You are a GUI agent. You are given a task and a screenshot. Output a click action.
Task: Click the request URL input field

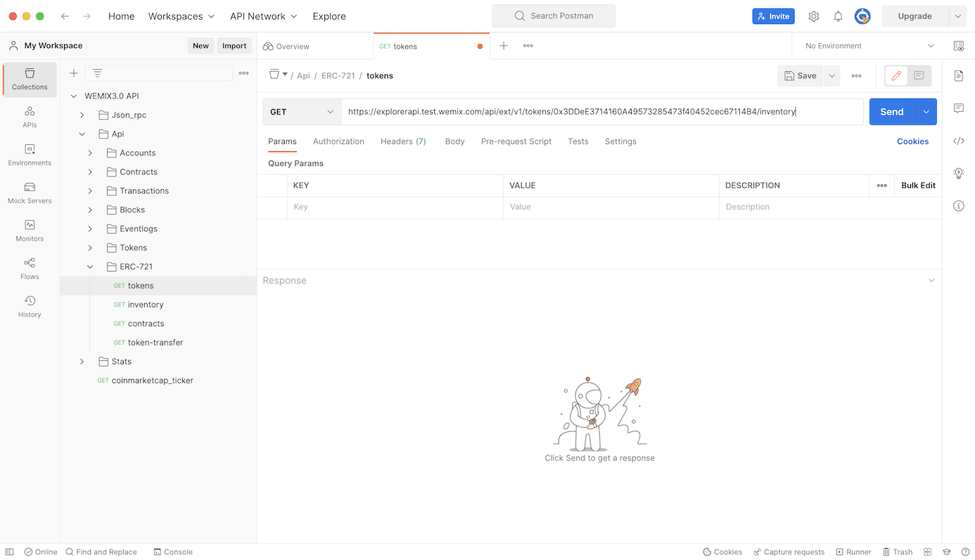(x=601, y=112)
